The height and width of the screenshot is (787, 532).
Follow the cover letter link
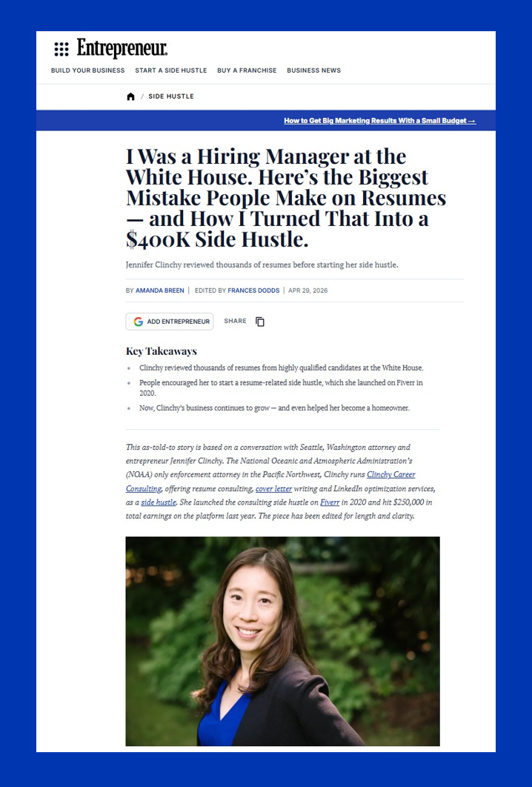pyautogui.click(x=273, y=488)
